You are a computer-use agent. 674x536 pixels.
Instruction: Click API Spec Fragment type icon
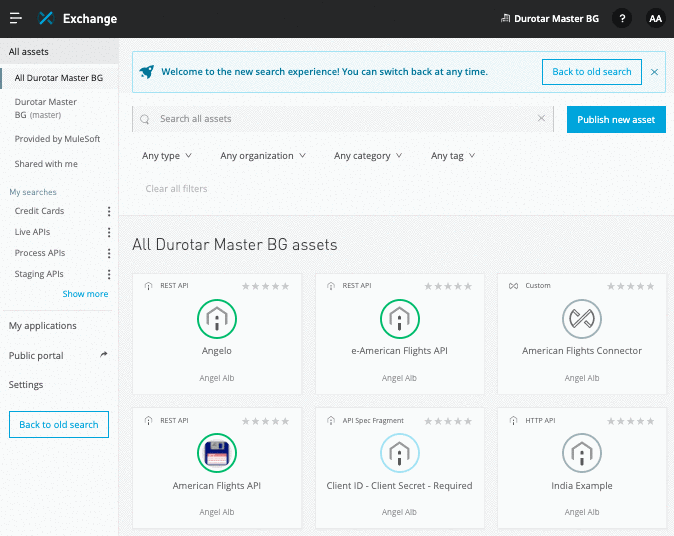click(x=331, y=420)
